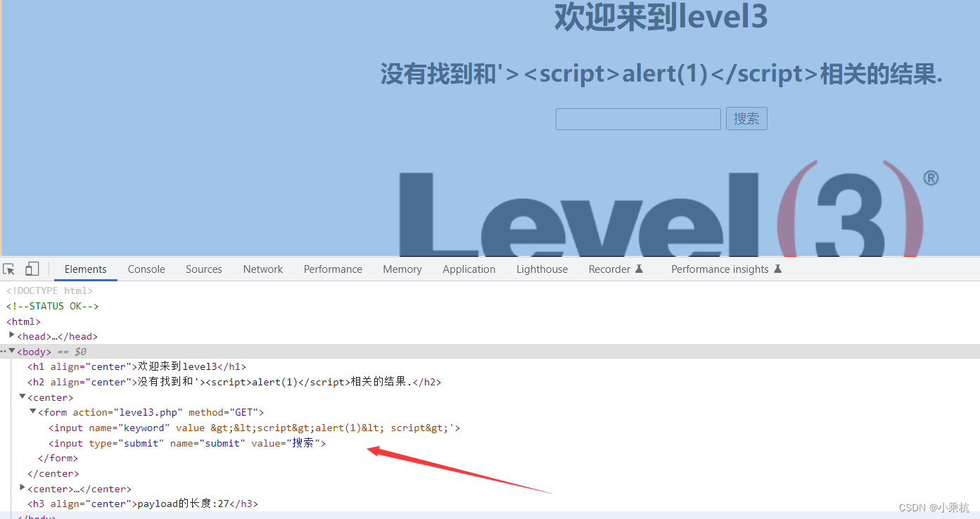Activate the inspect element picker icon

pyautogui.click(x=9, y=269)
